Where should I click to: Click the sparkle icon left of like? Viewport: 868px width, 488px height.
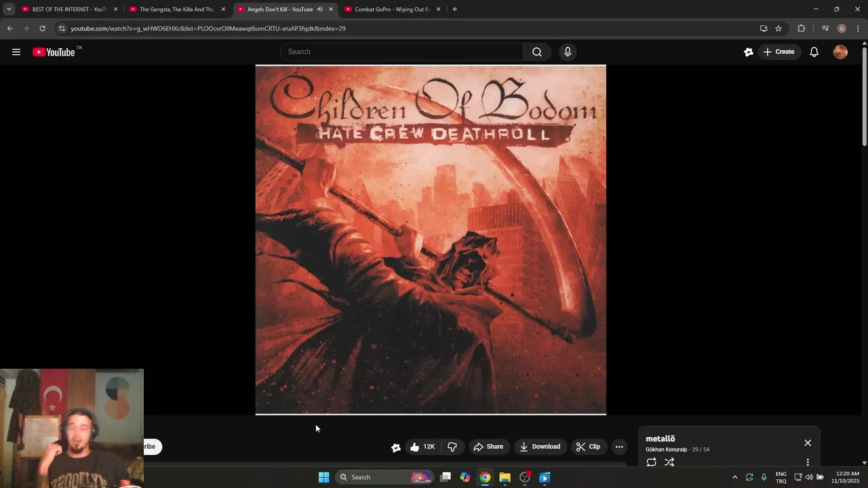[x=396, y=447]
